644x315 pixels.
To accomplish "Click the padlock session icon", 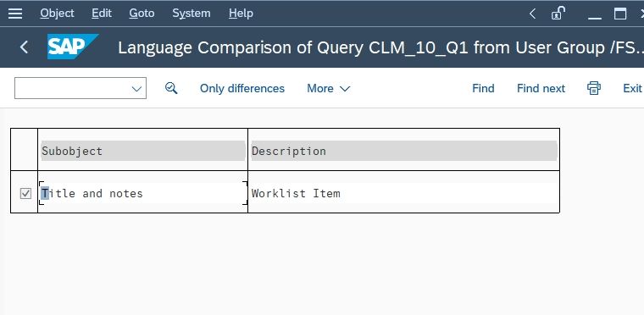I will point(558,14).
